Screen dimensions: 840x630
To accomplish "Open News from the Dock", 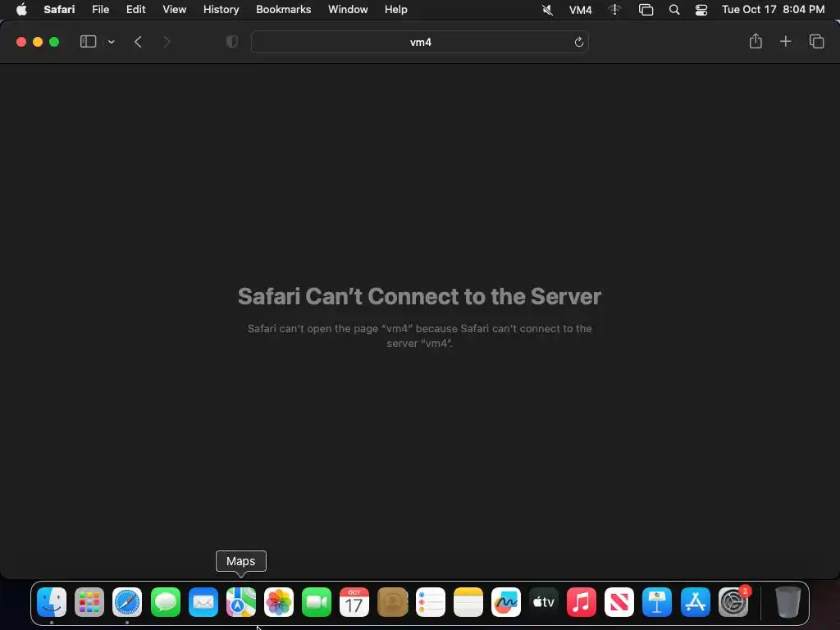I will [619, 602].
